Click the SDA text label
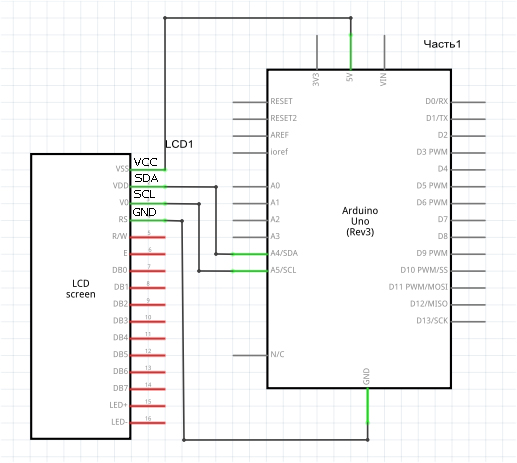517x463 pixels. (146, 178)
